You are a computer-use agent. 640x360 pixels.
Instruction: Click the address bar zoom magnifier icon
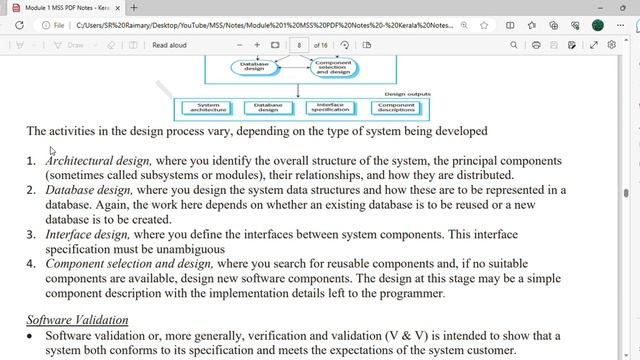tap(464, 25)
